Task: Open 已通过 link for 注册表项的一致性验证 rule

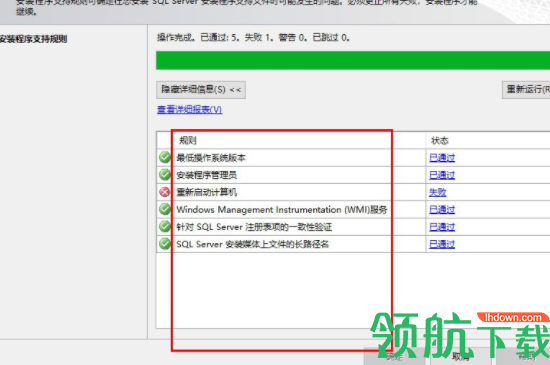Action: pos(442,227)
